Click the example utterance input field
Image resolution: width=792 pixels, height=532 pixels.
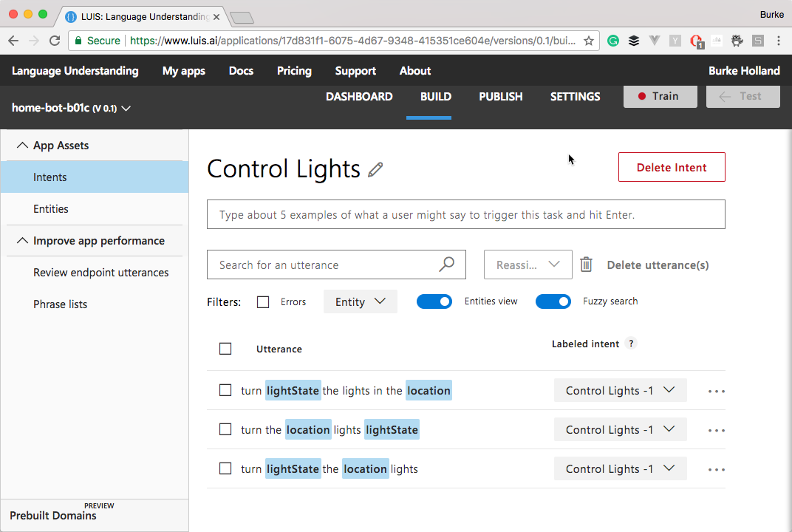point(465,215)
